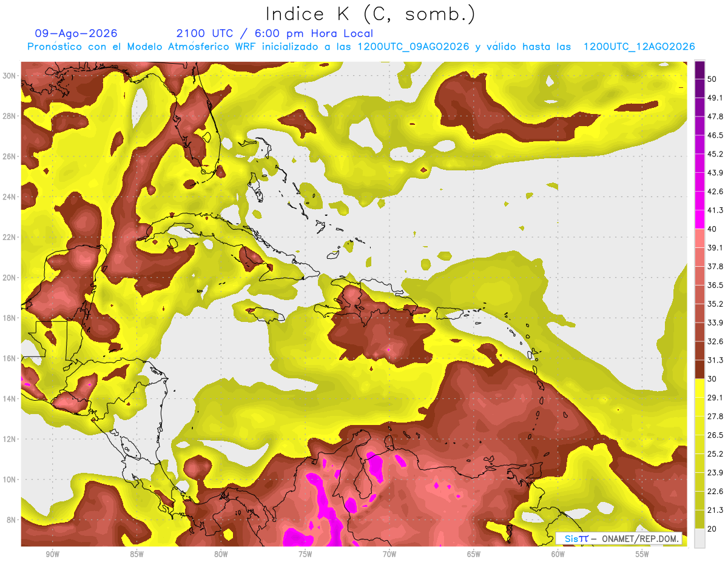
Task: Click the latitude axis label "14N"
Action: [9, 399]
